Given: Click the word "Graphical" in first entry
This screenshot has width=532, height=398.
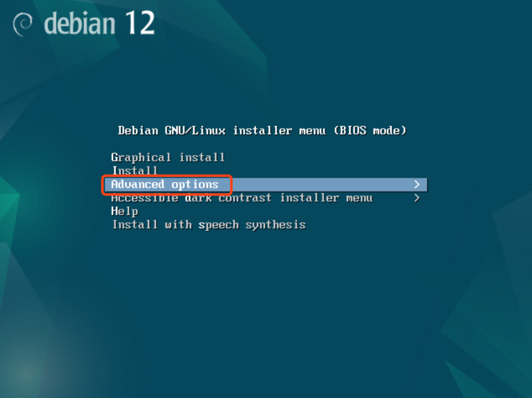Looking at the screenshot, I should point(141,158).
